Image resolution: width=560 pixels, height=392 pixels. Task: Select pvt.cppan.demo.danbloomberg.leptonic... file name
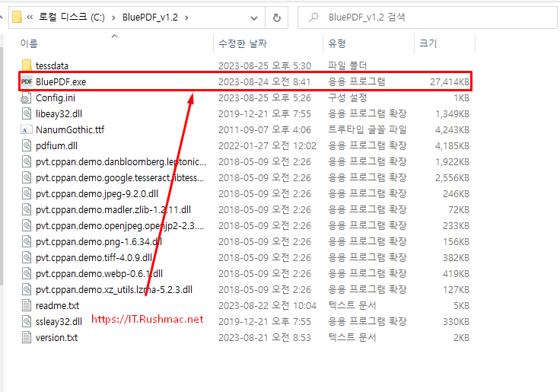(121, 162)
